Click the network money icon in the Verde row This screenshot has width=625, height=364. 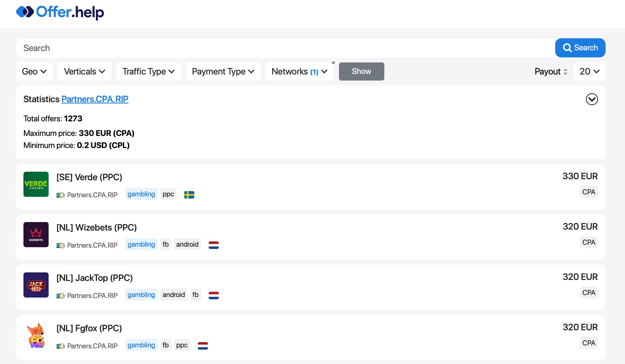pos(60,195)
